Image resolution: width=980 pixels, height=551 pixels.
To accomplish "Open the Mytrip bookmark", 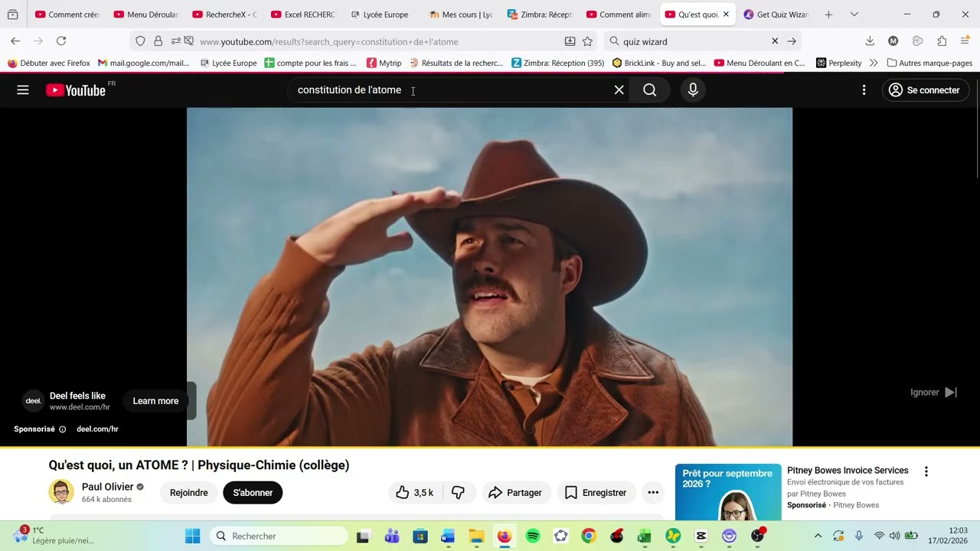I will 384,63.
